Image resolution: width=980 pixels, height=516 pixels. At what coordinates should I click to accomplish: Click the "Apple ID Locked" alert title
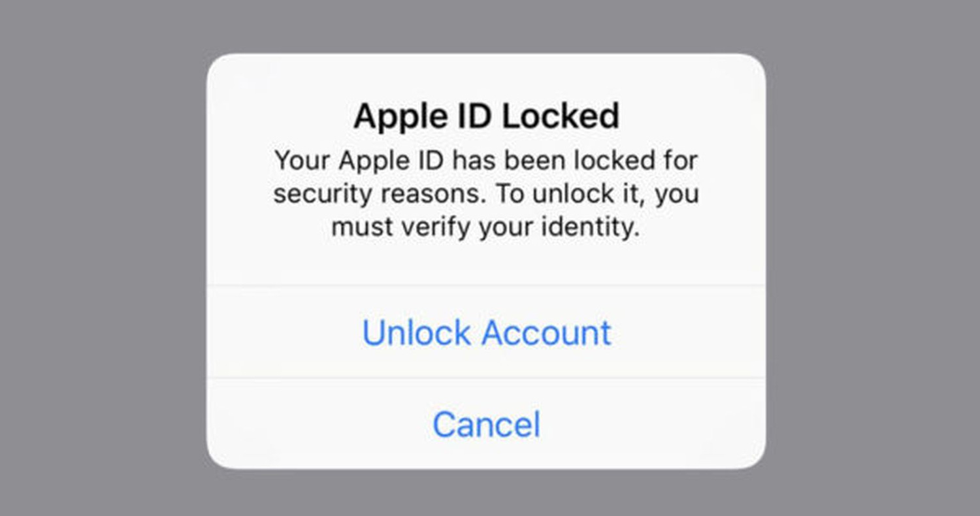[486, 117]
